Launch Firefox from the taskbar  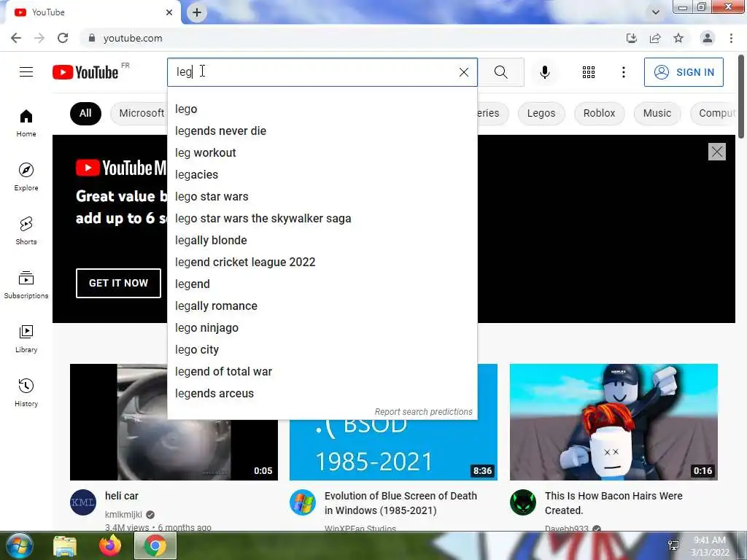click(110, 545)
